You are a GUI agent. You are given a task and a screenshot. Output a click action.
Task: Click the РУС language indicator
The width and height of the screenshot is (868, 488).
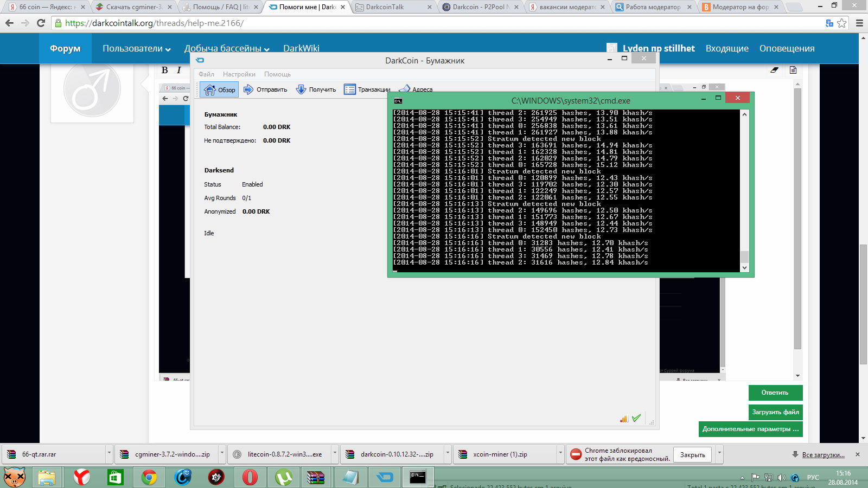[x=813, y=478]
